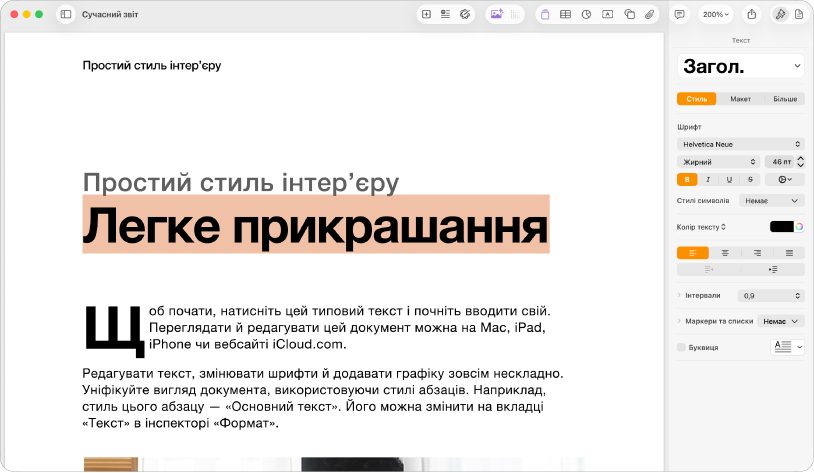Viewport: 814px width, 473px height.
Task: Open the Document inspector icon
Action: (x=799, y=15)
